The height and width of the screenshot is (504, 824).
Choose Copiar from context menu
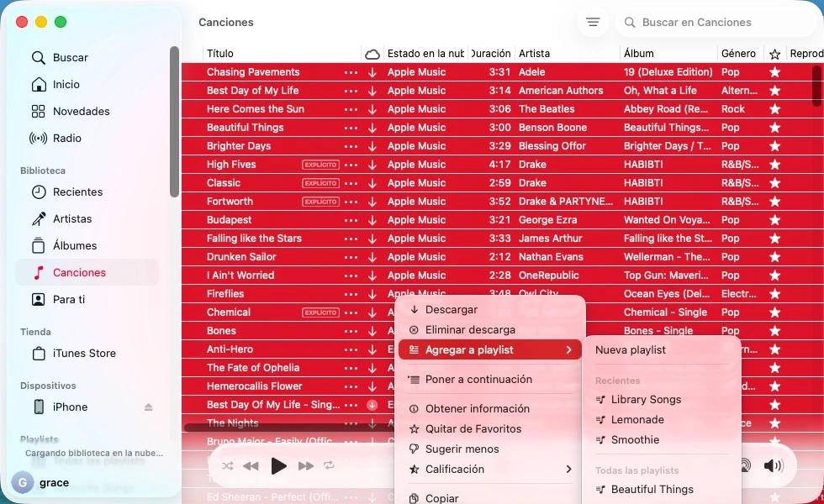coord(489,497)
